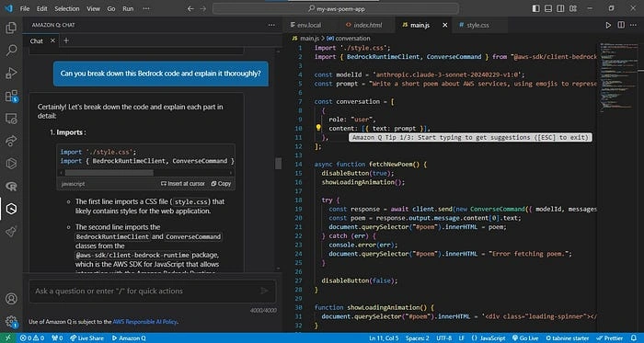This screenshot has width=644, height=343.
Task: Click the ports indicator showing 0
Action: 57,338
